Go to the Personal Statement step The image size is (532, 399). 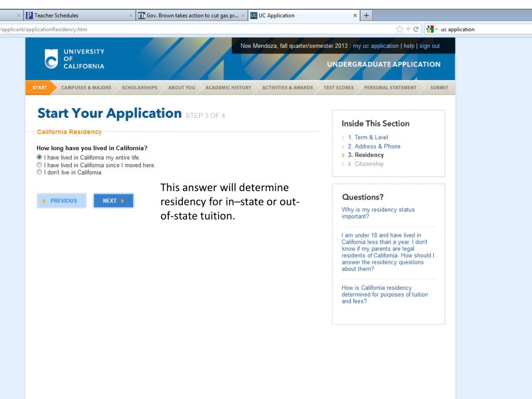tap(390, 87)
